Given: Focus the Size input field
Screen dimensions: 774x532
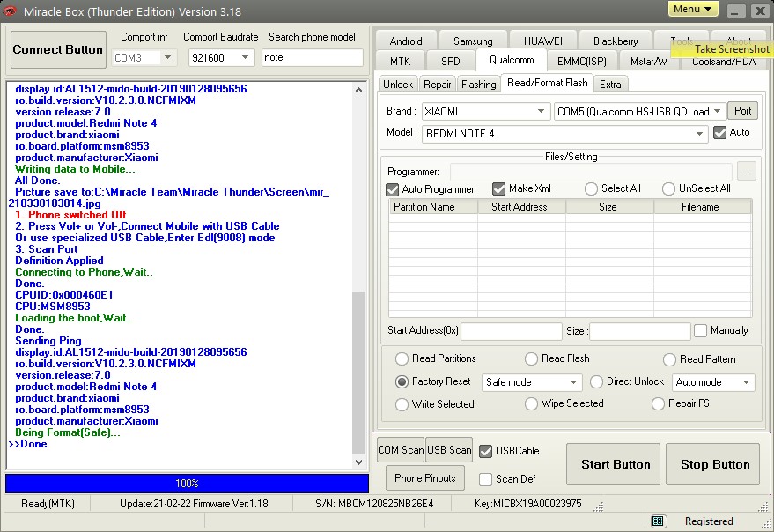Looking at the screenshot, I should [x=640, y=331].
